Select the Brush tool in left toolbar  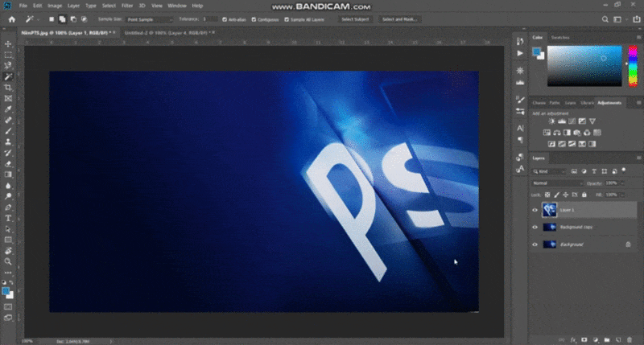8,131
